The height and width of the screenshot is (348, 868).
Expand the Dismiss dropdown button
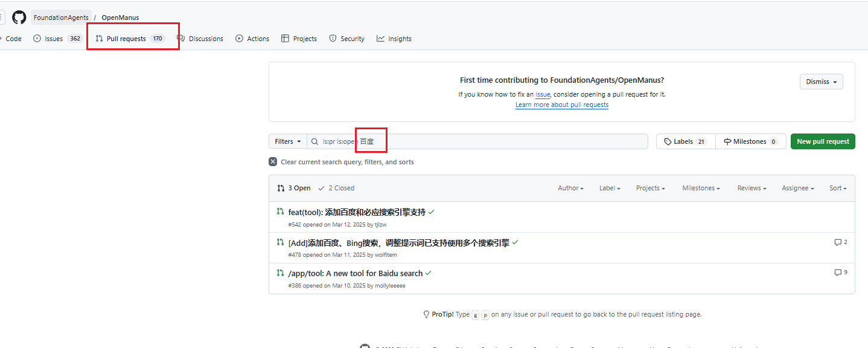822,82
